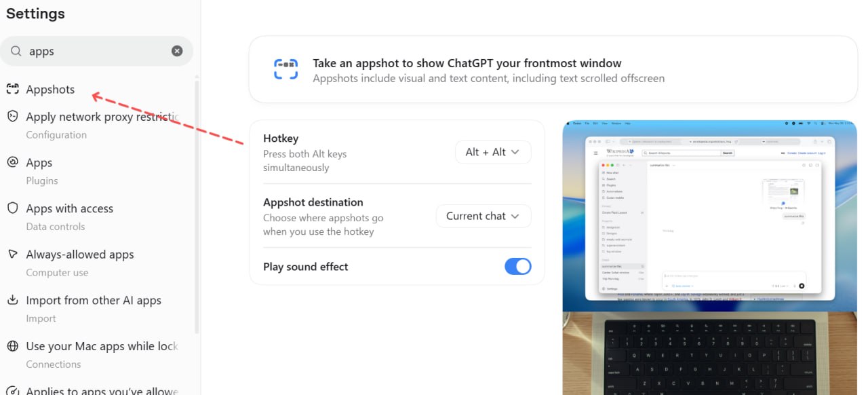
Task: Click the 'Data controls' category label
Action: [x=56, y=227]
